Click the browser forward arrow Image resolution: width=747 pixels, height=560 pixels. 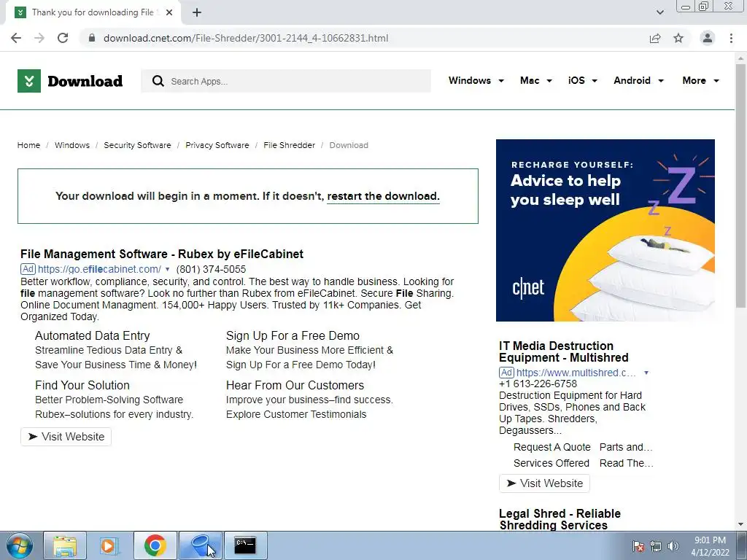(x=39, y=38)
